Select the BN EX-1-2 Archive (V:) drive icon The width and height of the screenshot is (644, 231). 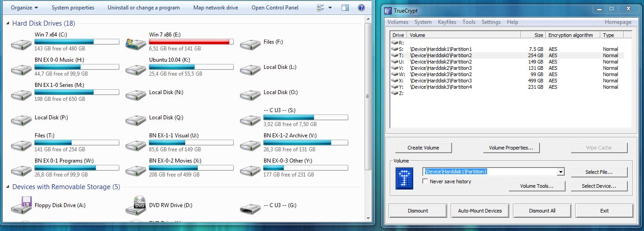[250, 145]
